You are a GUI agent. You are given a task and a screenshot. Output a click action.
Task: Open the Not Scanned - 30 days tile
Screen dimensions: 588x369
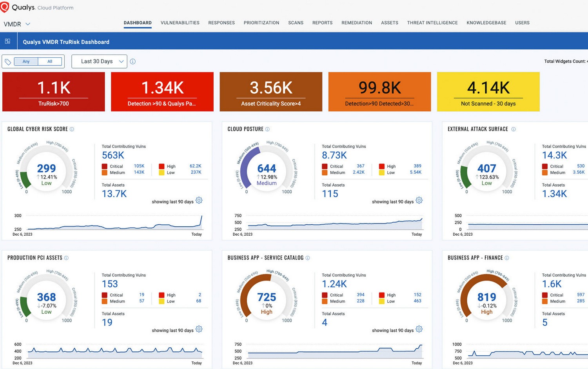click(488, 92)
